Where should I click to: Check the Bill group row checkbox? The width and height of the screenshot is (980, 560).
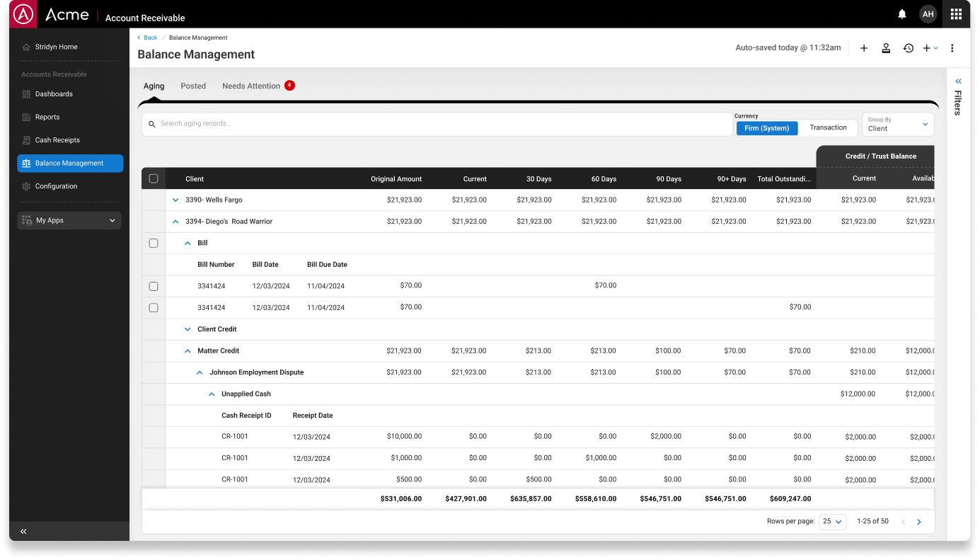[154, 243]
